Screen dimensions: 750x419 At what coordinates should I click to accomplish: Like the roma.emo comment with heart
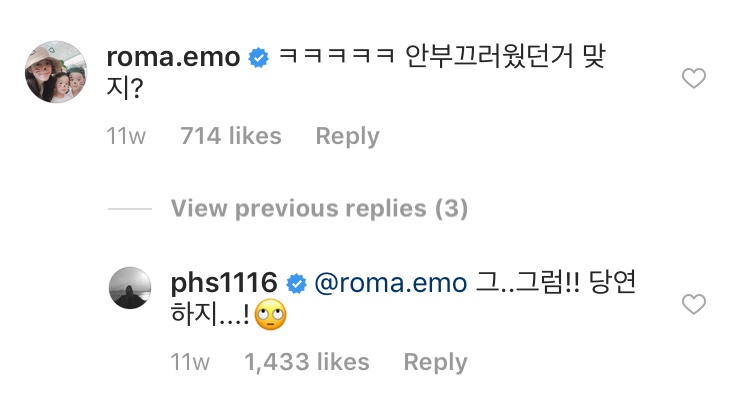pos(693,79)
